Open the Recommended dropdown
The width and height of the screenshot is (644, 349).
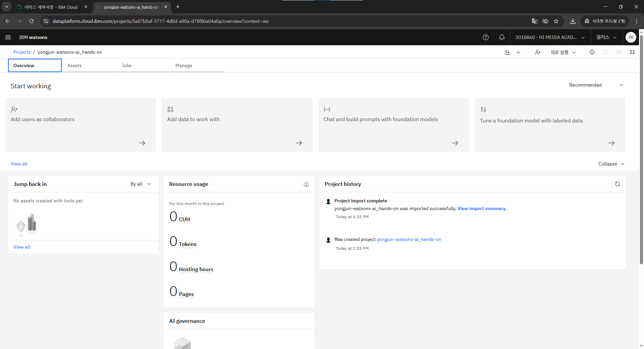(596, 85)
